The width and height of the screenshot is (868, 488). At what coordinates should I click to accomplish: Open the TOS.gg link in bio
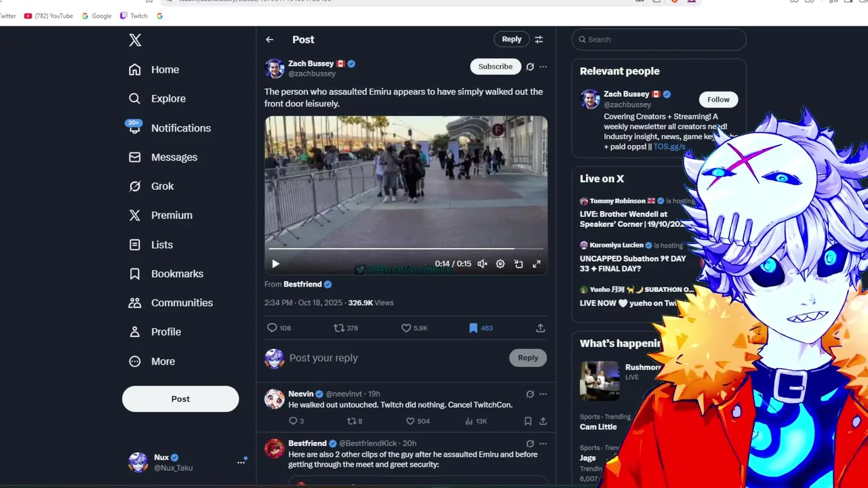click(669, 146)
